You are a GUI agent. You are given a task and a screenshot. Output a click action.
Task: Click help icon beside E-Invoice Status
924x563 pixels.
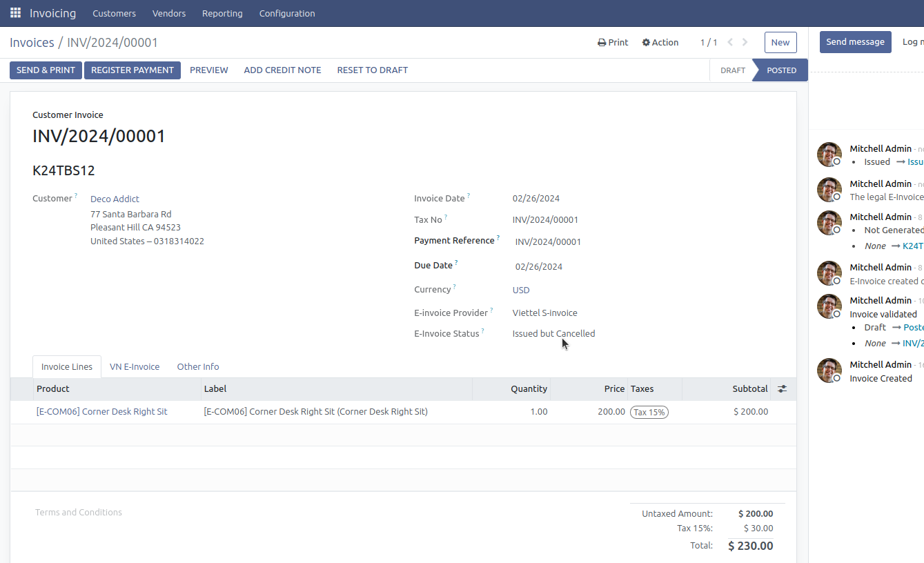point(483,331)
